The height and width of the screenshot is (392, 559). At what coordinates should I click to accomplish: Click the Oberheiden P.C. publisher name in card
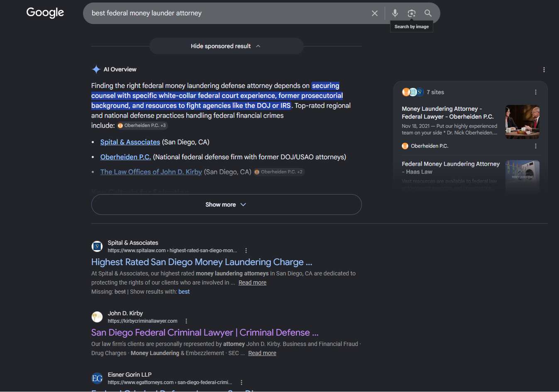pyautogui.click(x=430, y=146)
